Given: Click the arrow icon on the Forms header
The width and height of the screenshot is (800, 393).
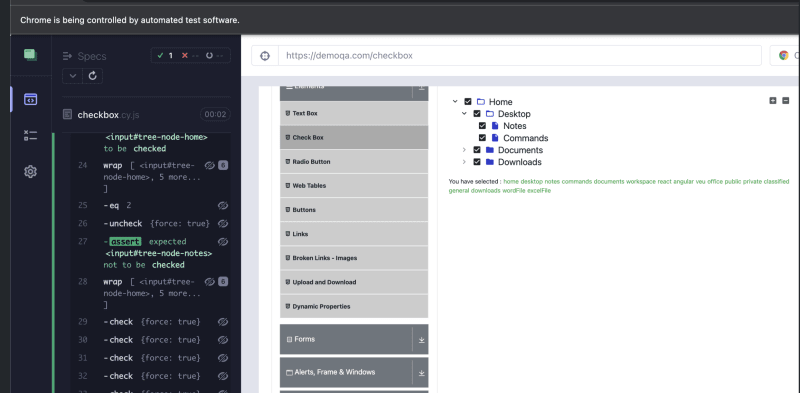Looking at the screenshot, I should click(421, 340).
